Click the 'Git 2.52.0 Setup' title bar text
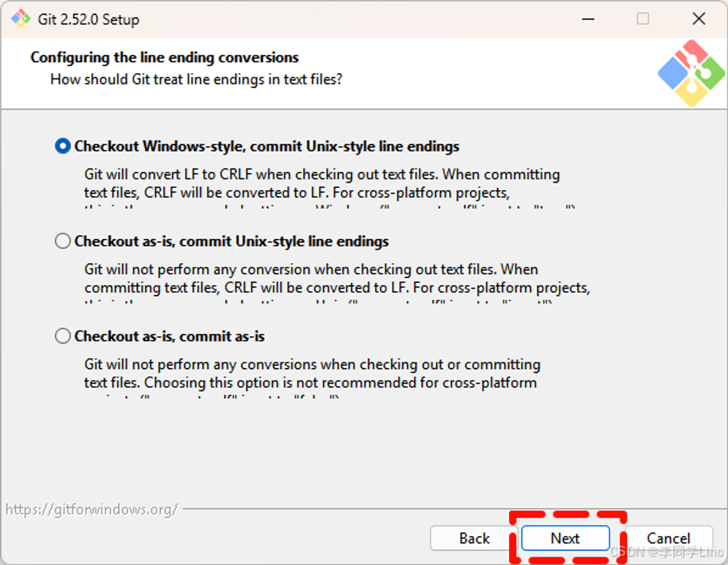Viewport: 728px width, 565px height. point(89,20)
